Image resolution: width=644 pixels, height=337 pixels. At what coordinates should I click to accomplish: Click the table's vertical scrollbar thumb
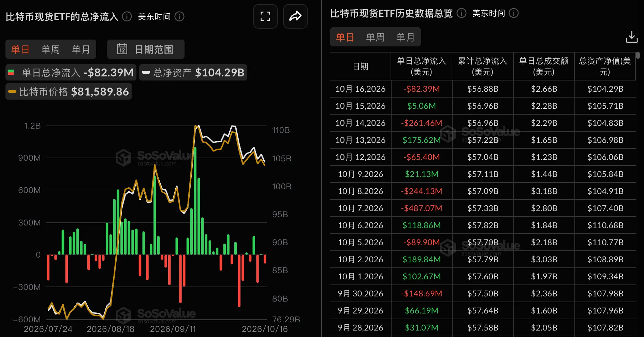pyautogui.click(x=638, y=55)
